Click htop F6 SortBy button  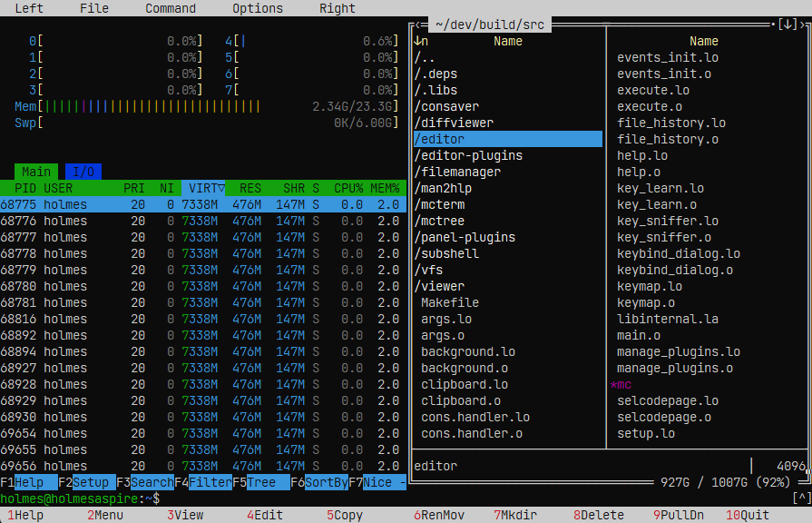[319, 482]
